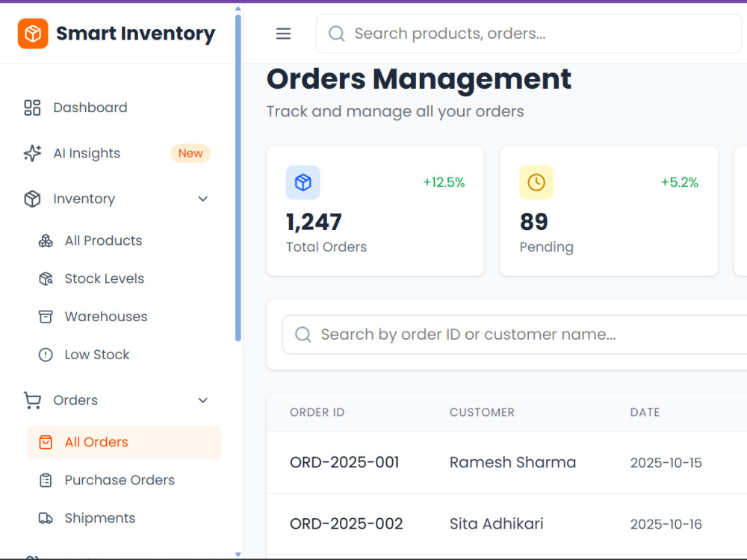This screenshot has height=560, width=747.
Task: Select order ORD-2025-002
Action: (347, 524)
